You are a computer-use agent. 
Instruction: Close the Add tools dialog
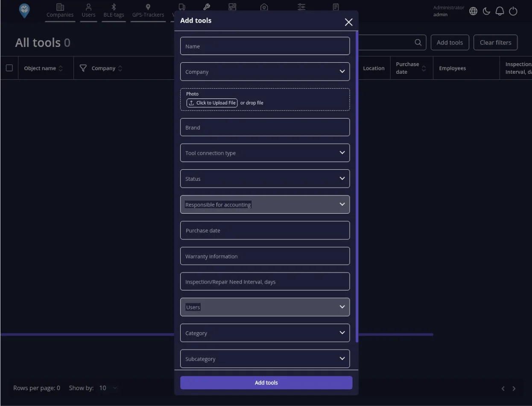pyautogui.click(x=349, y=22)
